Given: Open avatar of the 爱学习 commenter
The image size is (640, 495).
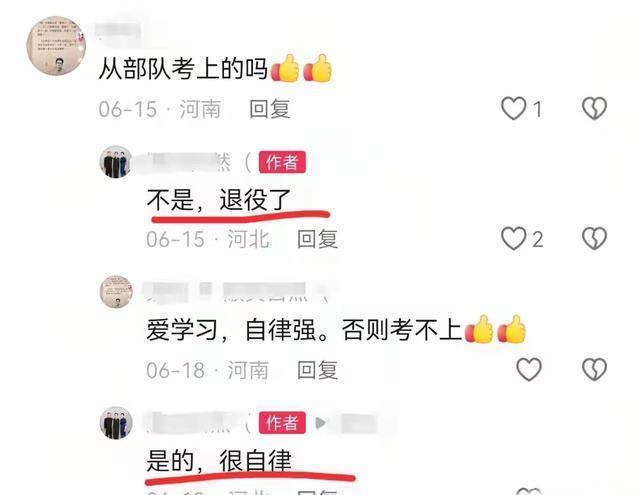Looking at the screenshot, I should click(116, 291).
